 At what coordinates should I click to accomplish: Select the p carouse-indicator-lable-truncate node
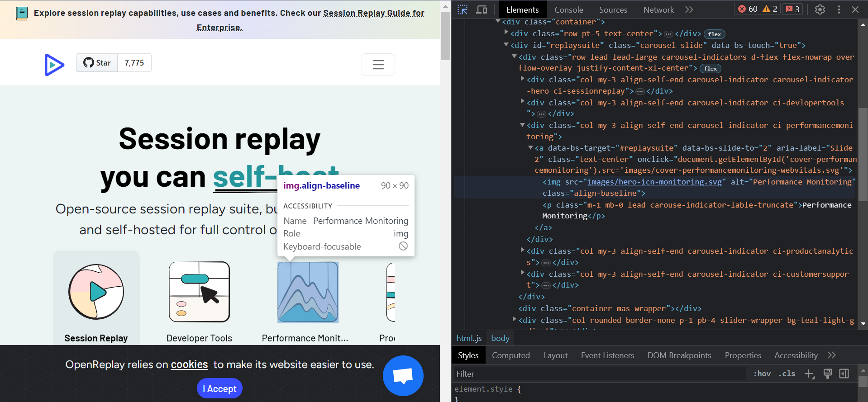(697, 210)
